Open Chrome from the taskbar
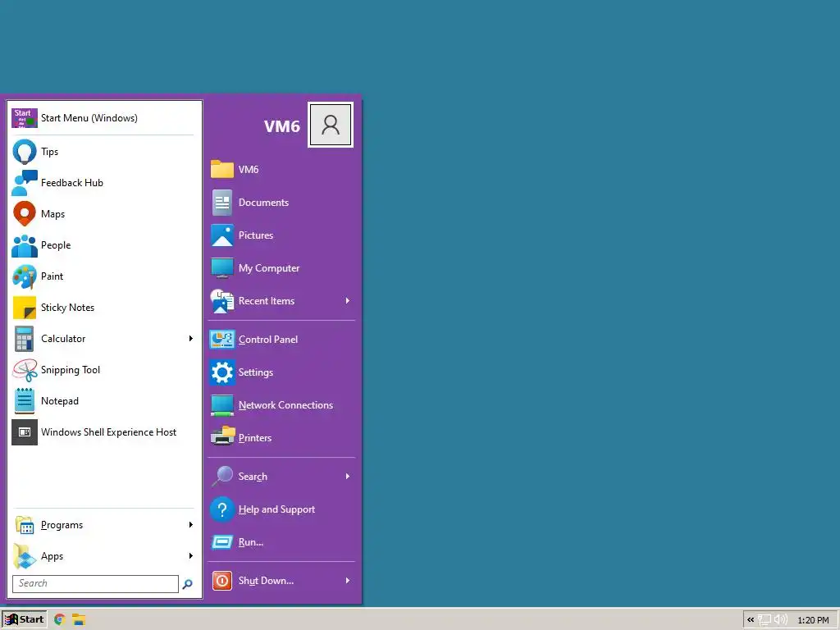Screen dimensions: 840x630 59,619
